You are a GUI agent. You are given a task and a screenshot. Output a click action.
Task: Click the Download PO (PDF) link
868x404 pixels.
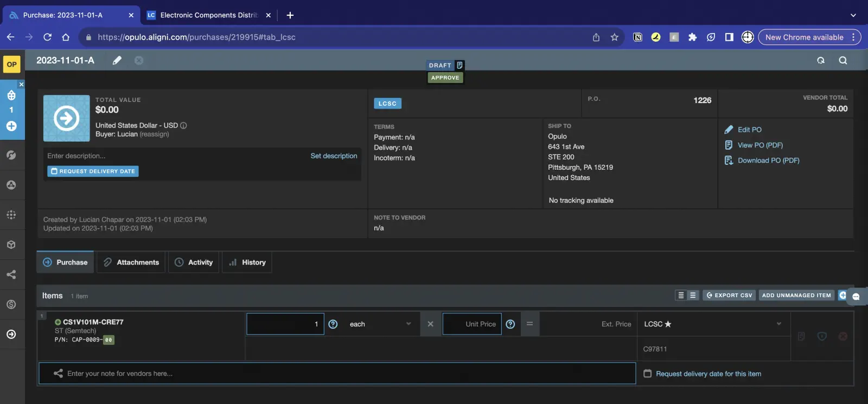768,161
